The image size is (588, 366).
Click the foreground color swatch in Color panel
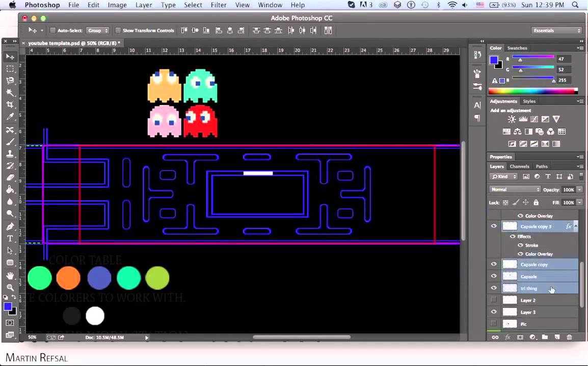click(494, 60)
